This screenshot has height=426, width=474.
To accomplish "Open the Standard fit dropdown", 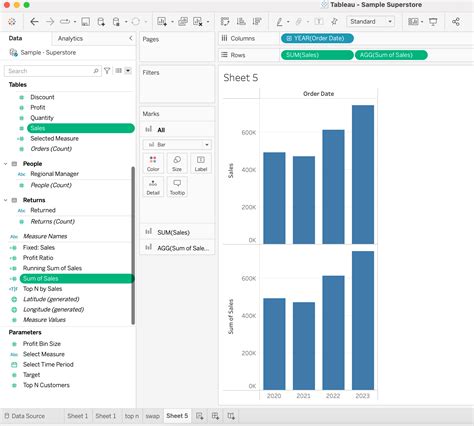I will [370, 22].
